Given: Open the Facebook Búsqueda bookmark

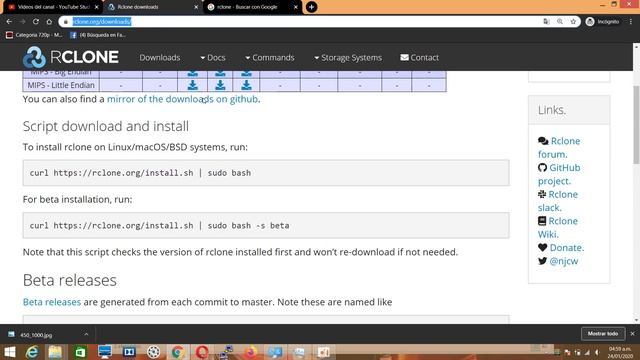Looking at the screenshot, I should coord(98,35).
